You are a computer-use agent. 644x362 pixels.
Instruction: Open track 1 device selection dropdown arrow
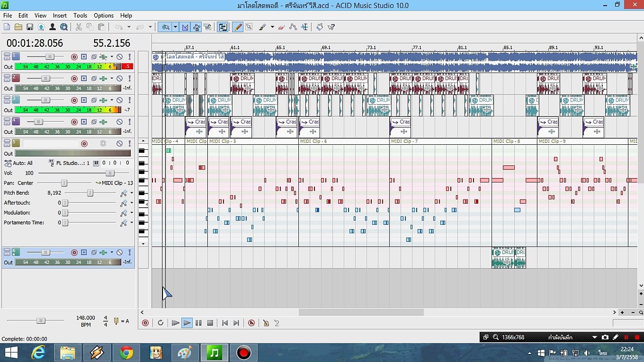pos(112,57)
